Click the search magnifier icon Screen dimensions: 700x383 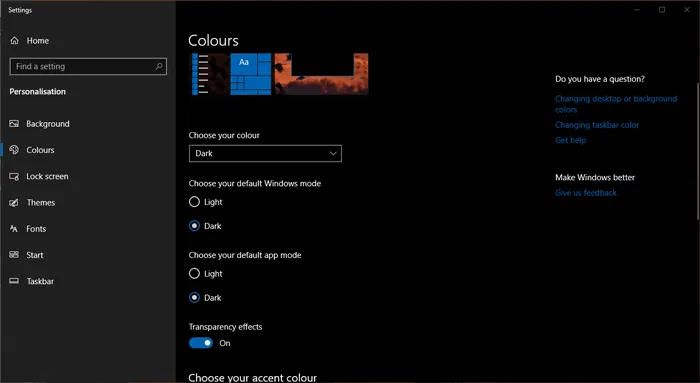point(158,66)
